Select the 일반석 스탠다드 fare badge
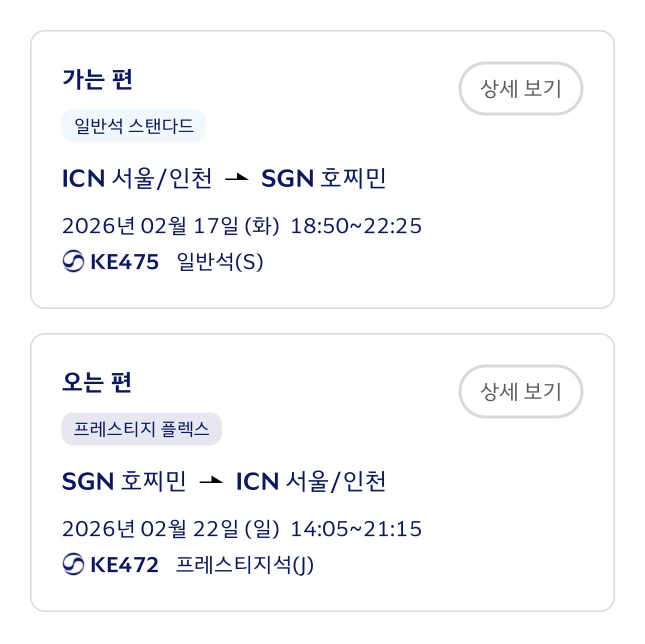The image size is (645, 644). click(x=133, y=125)
